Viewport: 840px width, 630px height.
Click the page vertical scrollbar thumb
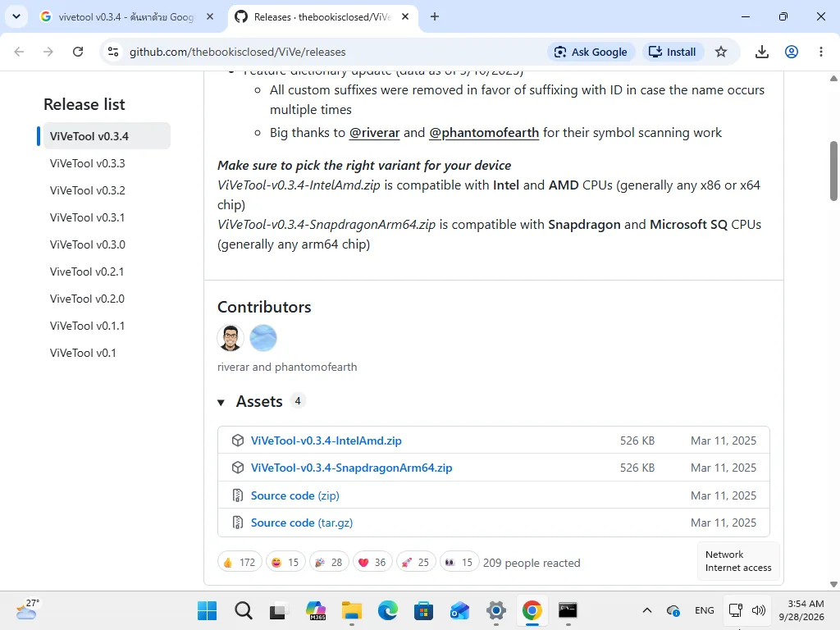tap(833, 171)
